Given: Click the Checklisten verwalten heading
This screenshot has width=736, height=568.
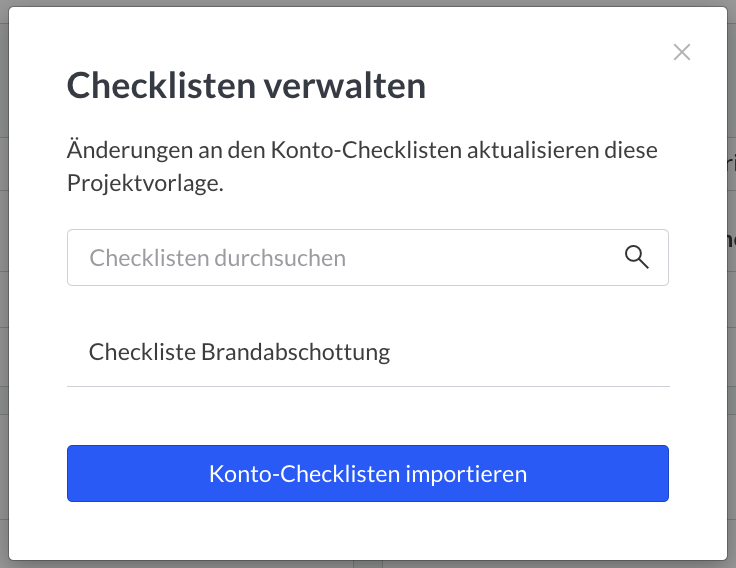Looking at the screenshot, I should pyautogui.click(x=246, y=86).
